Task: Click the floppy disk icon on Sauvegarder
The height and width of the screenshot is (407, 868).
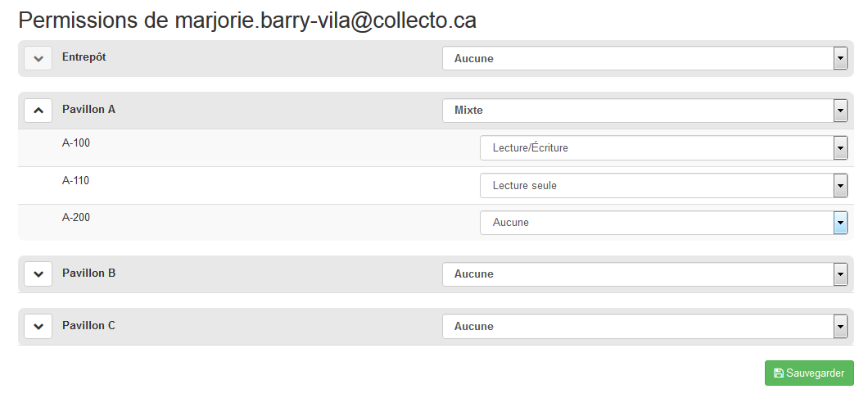Action: click(778, 373)
